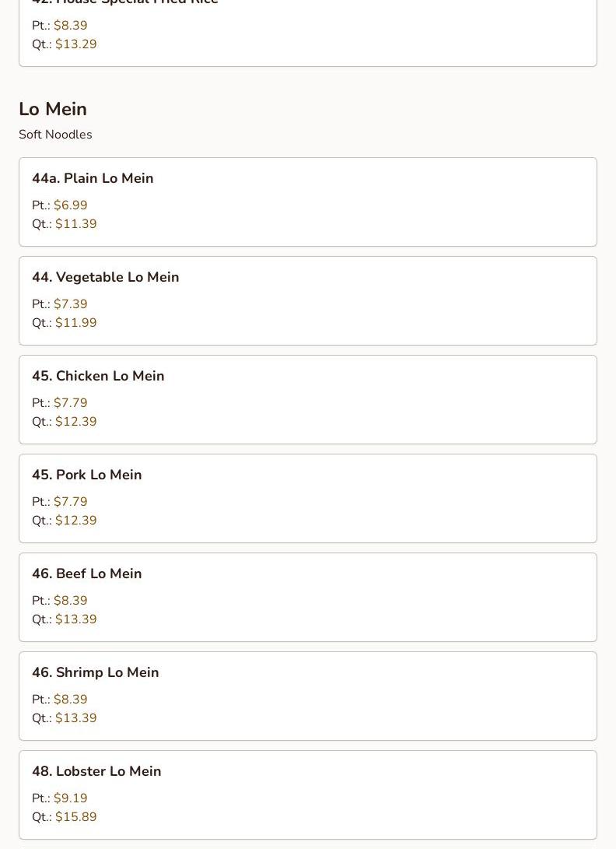Image resolution: width=616 pixels, height=849 pixels.
Task: Open 48. Lobster Lo Mein item
Action: coord(307,795)
